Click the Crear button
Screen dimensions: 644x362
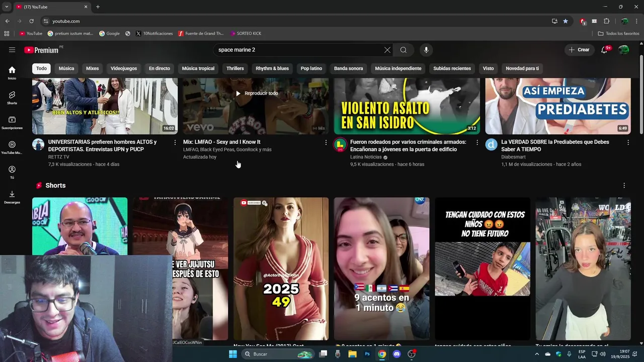coord(579,50)
